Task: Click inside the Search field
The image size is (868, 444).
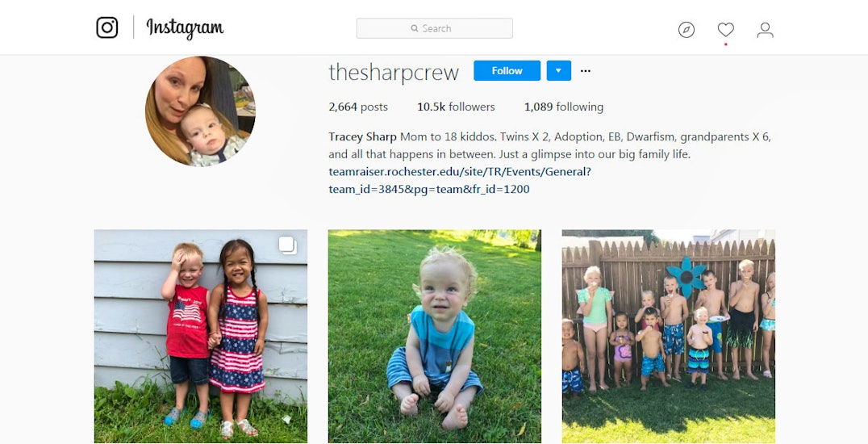Action: (435, 28)
